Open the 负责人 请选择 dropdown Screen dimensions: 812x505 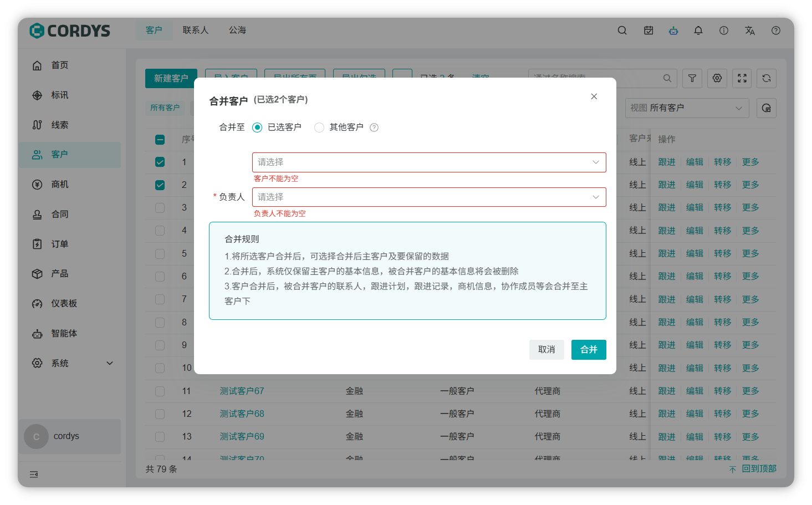429,197
